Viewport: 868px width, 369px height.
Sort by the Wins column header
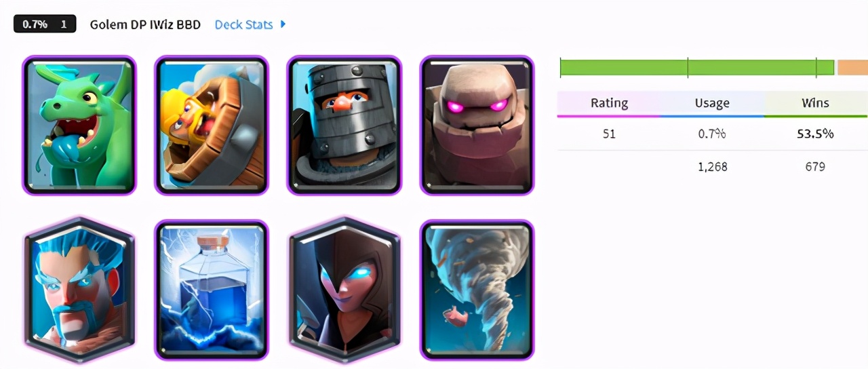pyautogui.click(x=815, y=103)
